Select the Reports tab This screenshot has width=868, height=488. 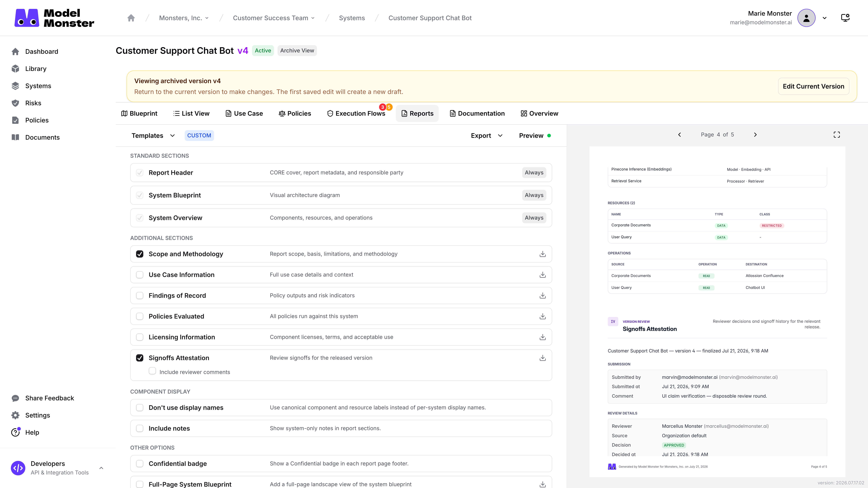click(x=417, y=114)
